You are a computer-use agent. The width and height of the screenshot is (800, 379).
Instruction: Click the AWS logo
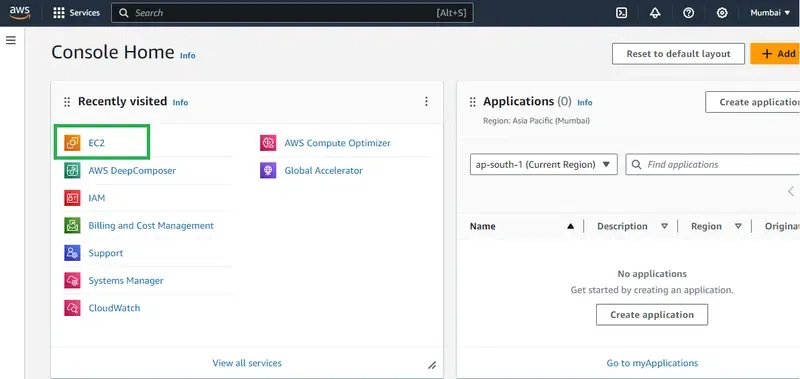point(19,13)
